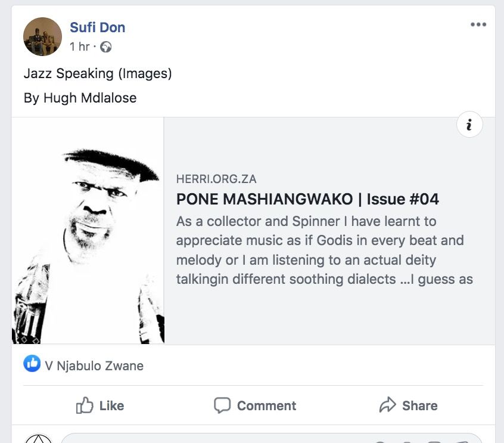The width and height of the screenshot is (504, 443).
Task: Click the "By Hugh Mdlalose" text line
Action: (x=80, y=98)
